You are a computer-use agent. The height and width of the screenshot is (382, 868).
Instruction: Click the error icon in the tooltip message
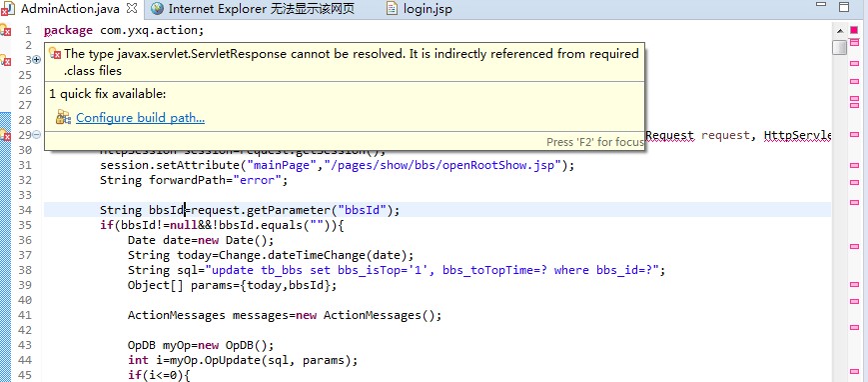click(x=55, y=54)
